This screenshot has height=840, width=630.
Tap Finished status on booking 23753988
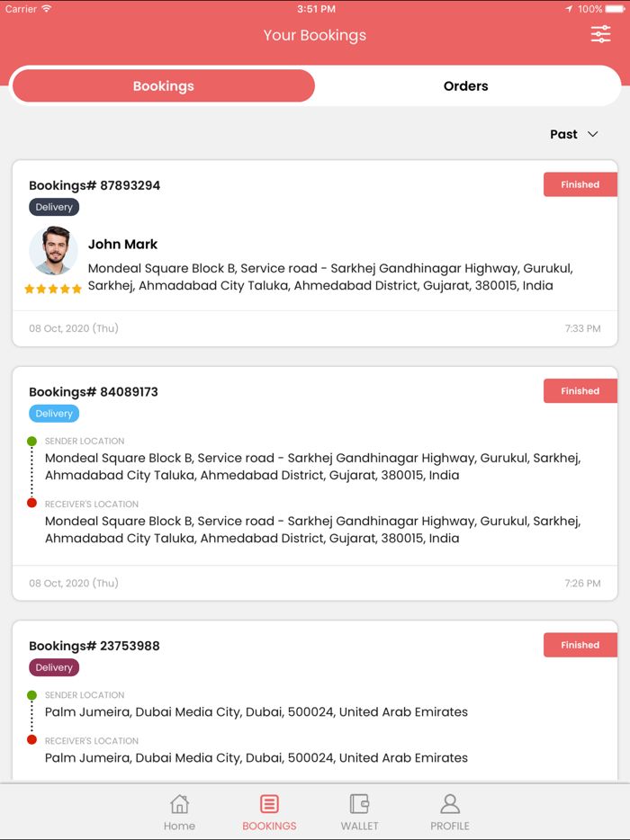580,645
